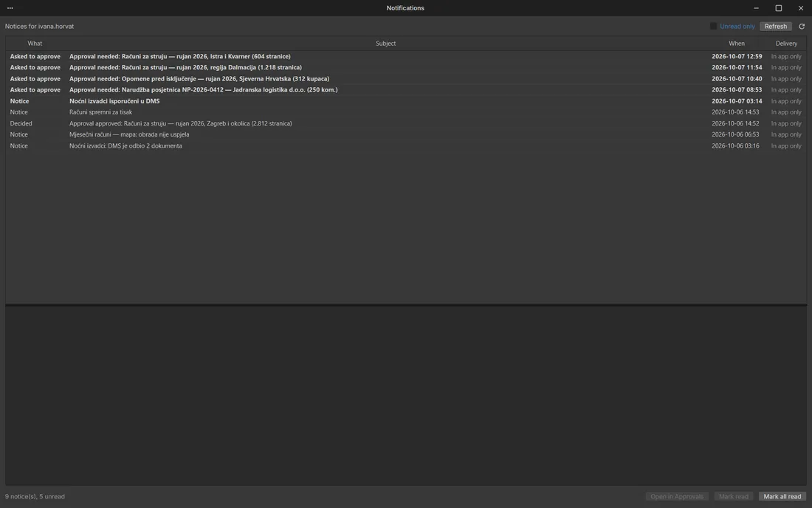Viewport: 812px width, 508px height.
Task: Select the Narudžba posjetnica NP-2026-0412 notice
Action: coord(405,89)
